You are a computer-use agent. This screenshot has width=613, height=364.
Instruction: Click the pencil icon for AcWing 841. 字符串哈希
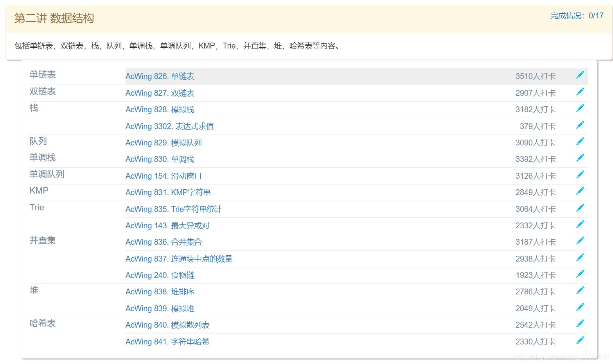click(x=580, y=340)
